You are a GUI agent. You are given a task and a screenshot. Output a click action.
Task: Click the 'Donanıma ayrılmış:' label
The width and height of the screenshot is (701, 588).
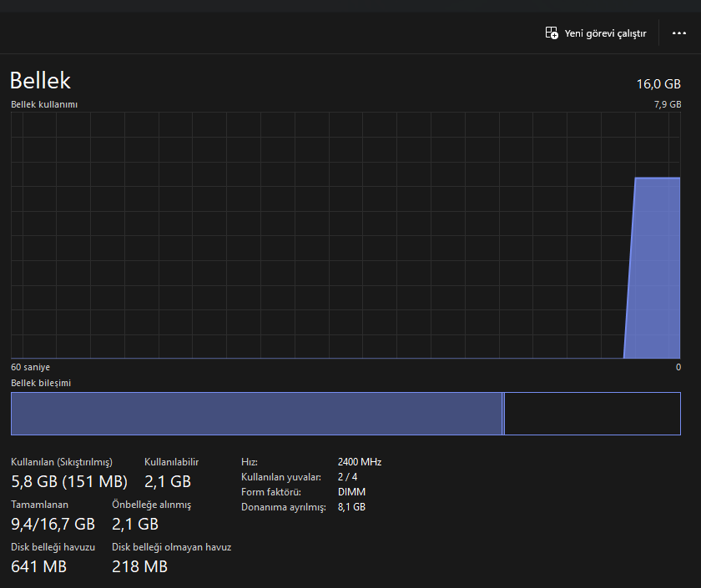tap(284, 508)
